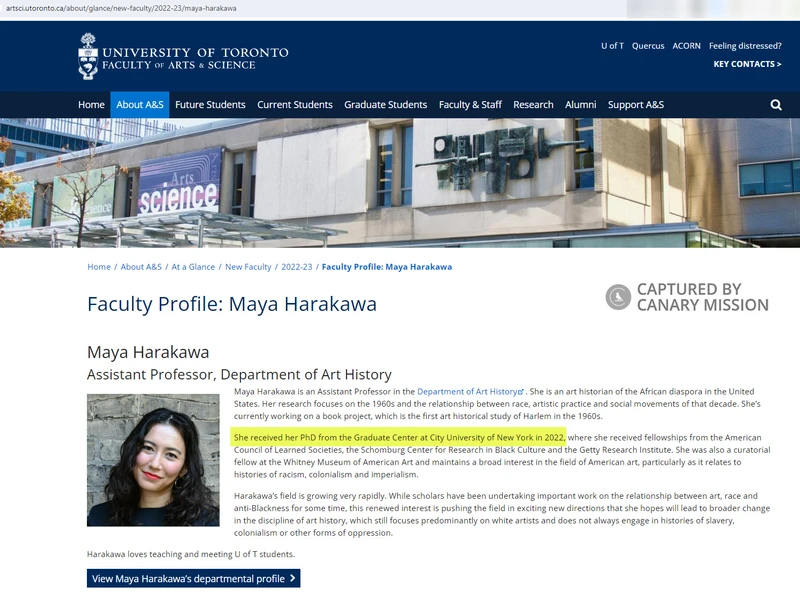This screenshot has width=800, height=594.
Task: Click the ACORN top link
Action: (686, 46)
